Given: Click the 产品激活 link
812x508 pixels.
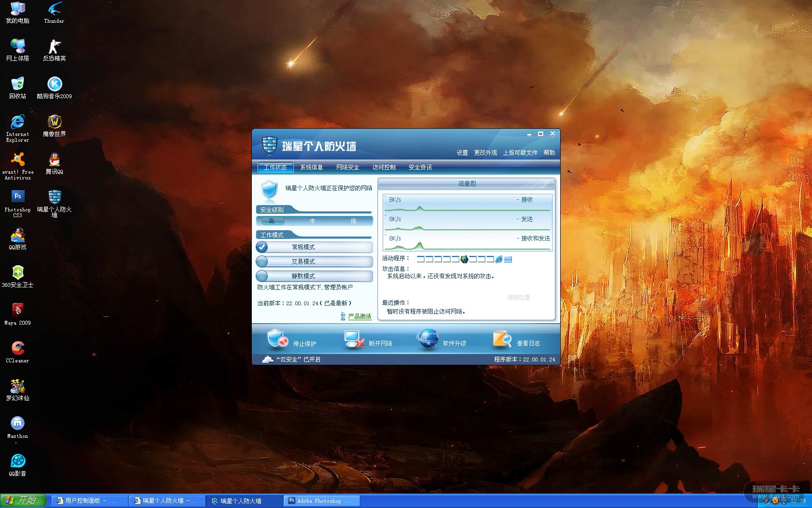Looking at the screenshot, I should (x=360, y=316).
